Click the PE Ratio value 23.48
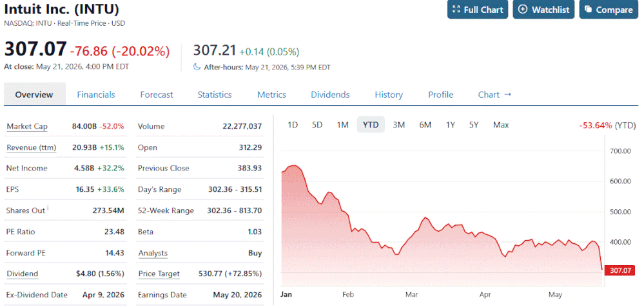This screenshot has height=307, width=644. point(114,232)
